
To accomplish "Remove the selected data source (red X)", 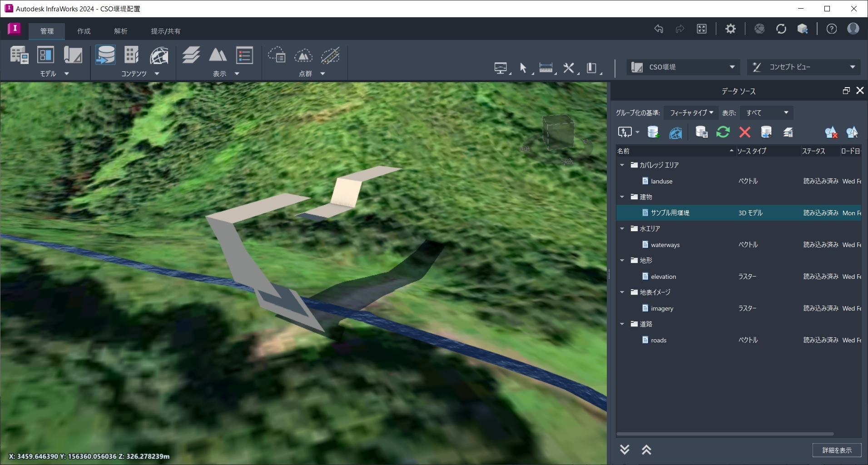I will (744, 132).
